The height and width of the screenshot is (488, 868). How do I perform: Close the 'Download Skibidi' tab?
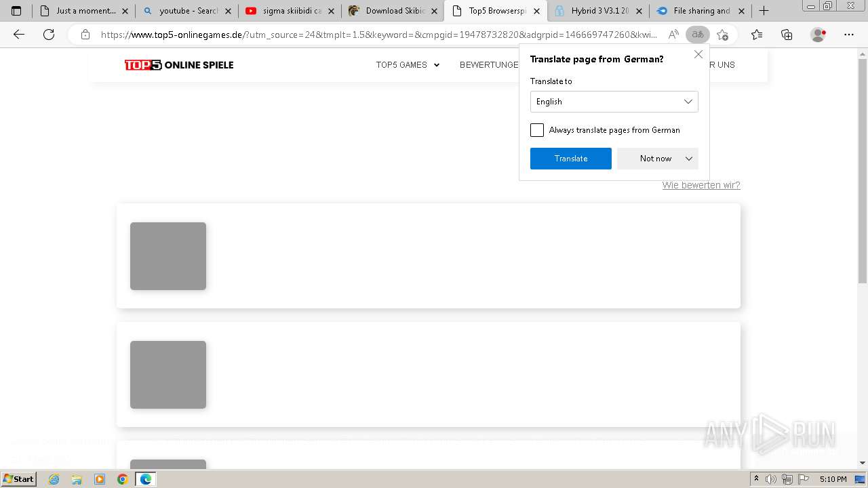click(434, 11)
